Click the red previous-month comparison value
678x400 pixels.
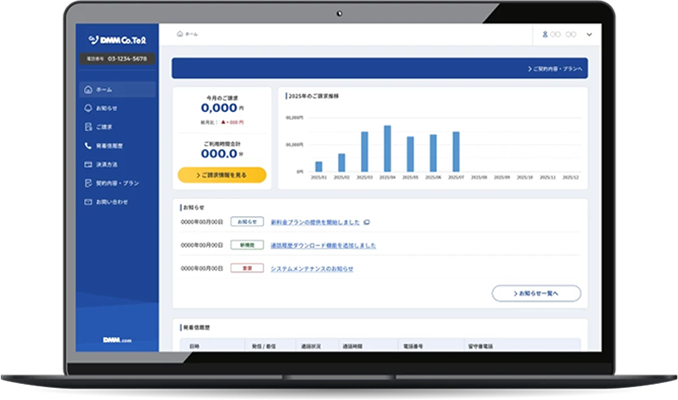232,122
